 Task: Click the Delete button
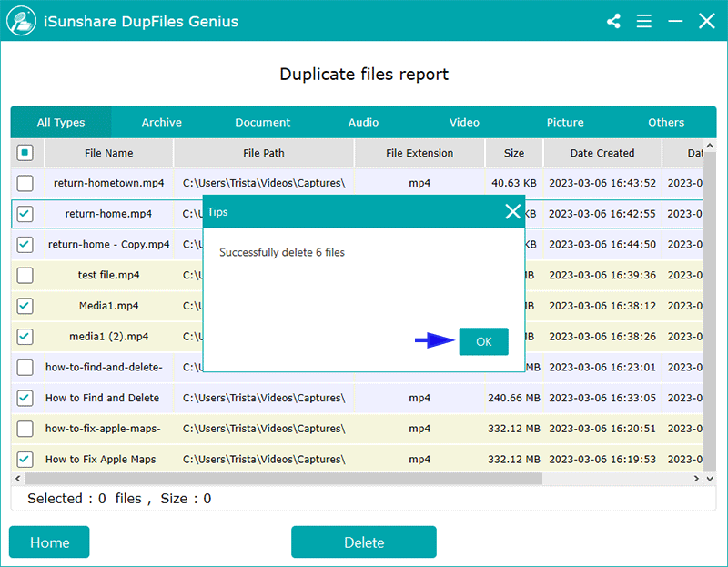(363, 542)
